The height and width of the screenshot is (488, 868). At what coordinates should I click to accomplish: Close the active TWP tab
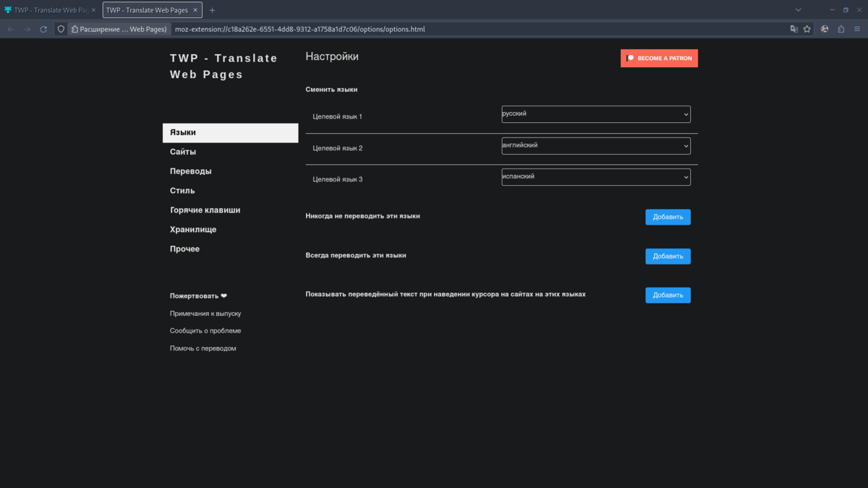pyautogui.click(x=195, y=10)
